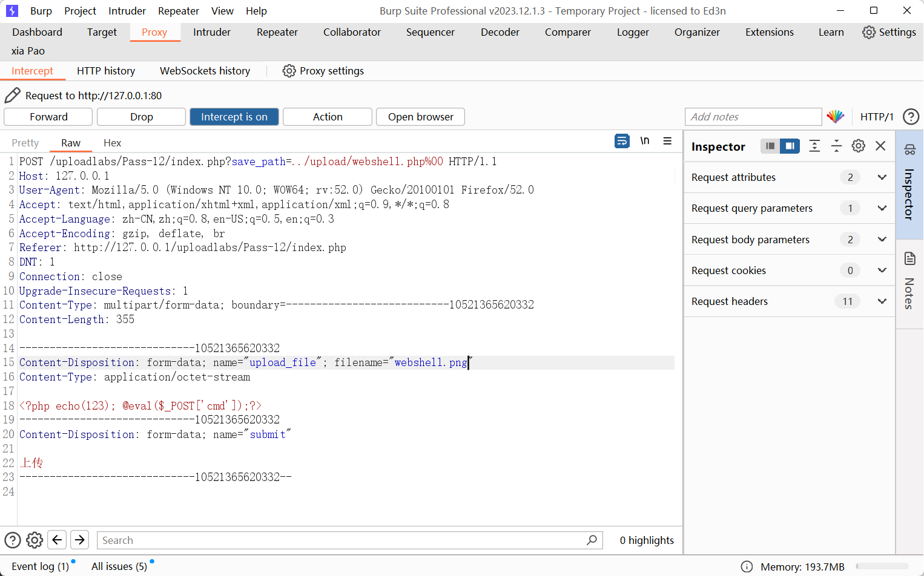
Task: Toggle word wrap icon in editor
Action: (622, 141)
